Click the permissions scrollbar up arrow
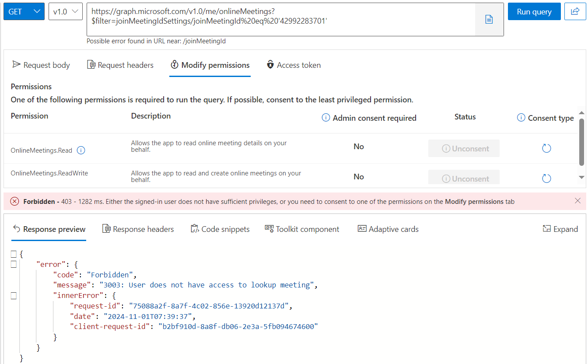 click(x=582, y=112)
